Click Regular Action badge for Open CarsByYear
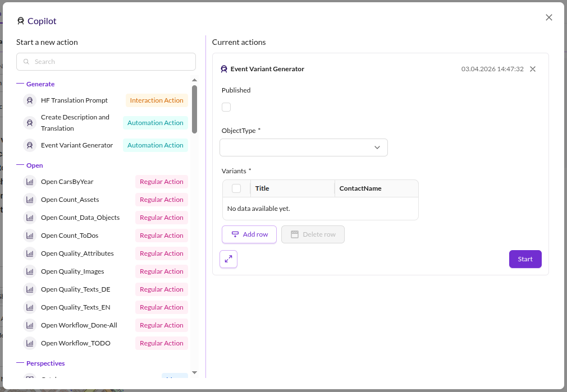The width and height of the screenshot is (567, 392). (162, 182)
